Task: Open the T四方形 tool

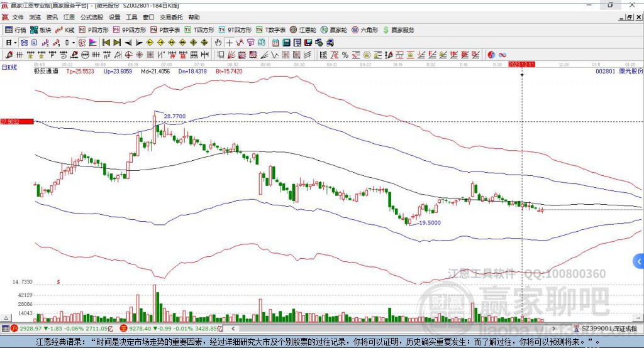Action: 199,30
